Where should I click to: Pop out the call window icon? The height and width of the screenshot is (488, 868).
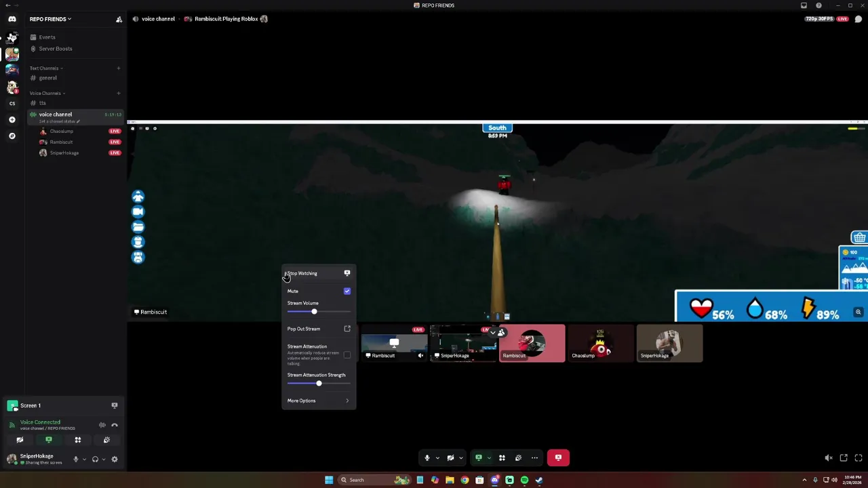[x=844, y=458]
